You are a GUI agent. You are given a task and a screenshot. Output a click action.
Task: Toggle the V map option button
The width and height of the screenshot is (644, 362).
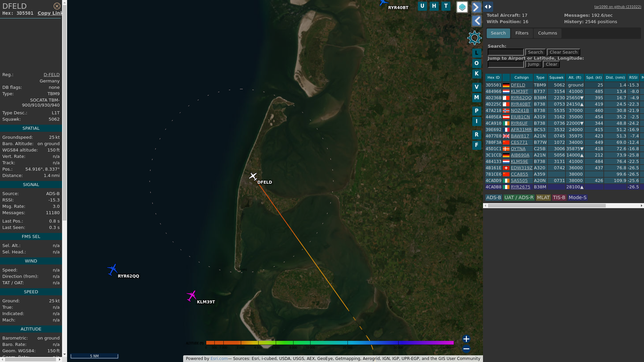[x=477, y=87]
